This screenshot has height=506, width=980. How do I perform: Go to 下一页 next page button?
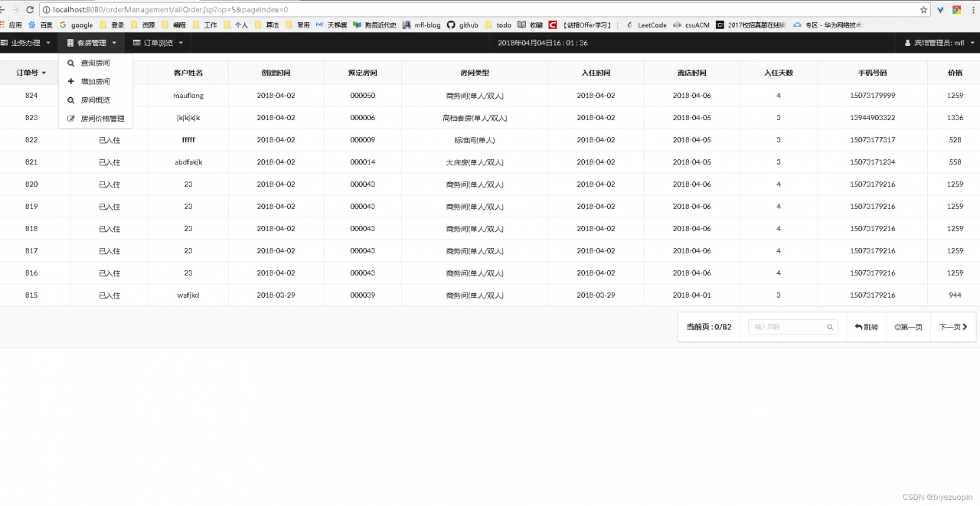tap(953, 327)
